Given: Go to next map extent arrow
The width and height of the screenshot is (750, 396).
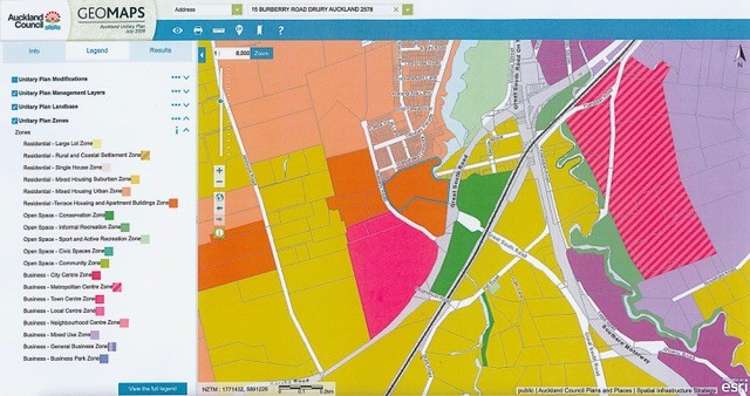Looking at the screenshot, I should coord(219,219).
